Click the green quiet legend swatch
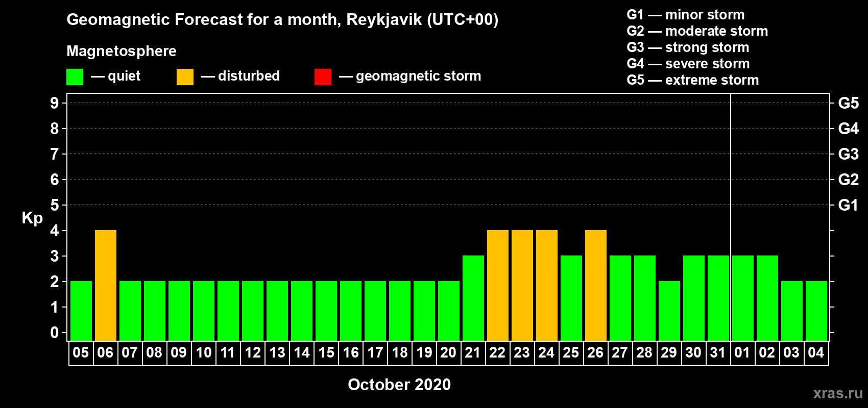The width and height of the screenshot is (868, 408). click(x=75, y=77)
